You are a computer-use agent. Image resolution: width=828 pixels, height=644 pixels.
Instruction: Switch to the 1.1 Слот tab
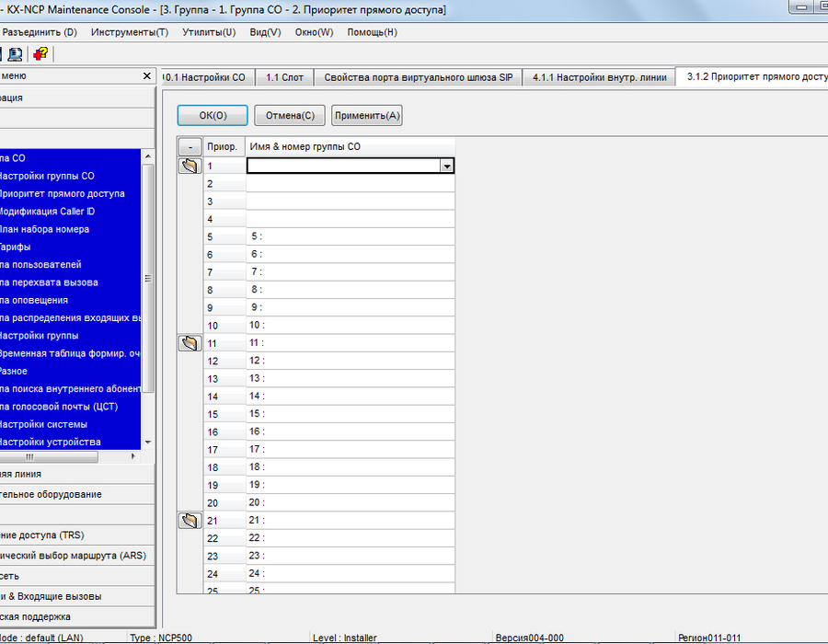coord(284,77)
